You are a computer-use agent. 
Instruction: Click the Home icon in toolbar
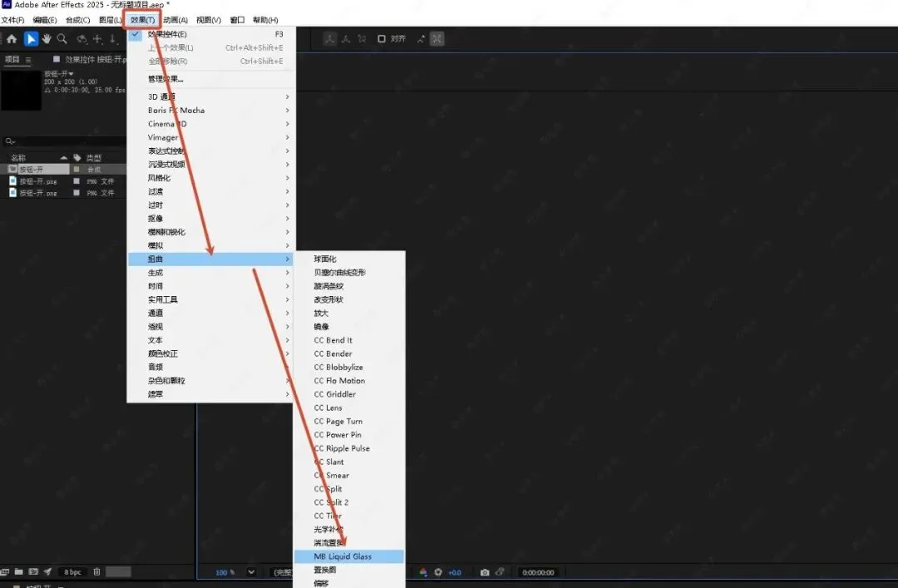click(x=12, y=39)
